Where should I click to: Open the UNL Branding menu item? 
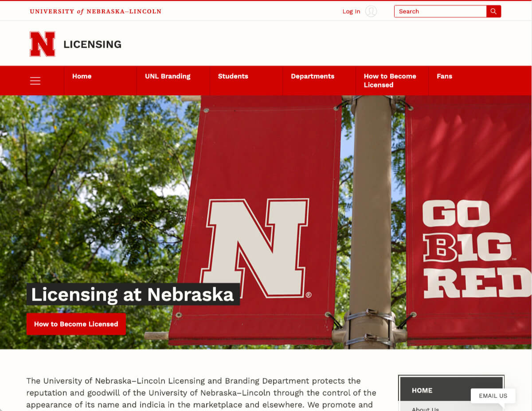point(168,76)
